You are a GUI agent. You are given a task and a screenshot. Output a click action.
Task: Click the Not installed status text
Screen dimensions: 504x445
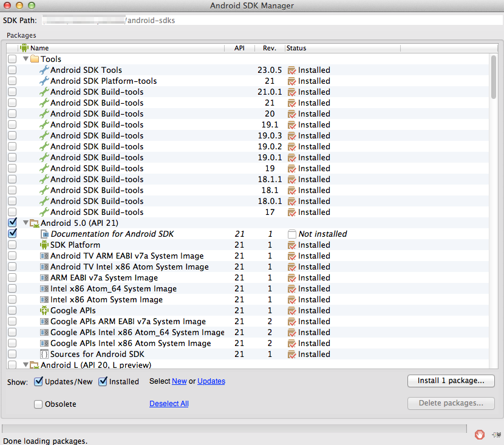[322, 234]
